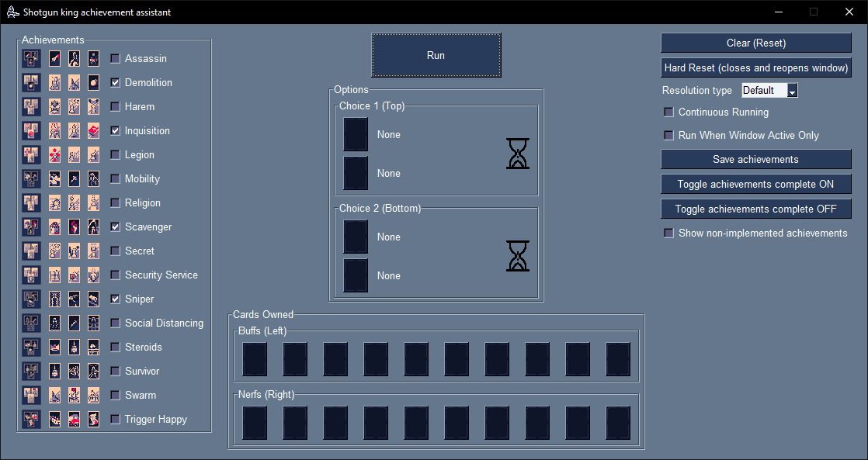Enable Continuous Running
This screenshot has height=460, width=868.
click(668, 112)
